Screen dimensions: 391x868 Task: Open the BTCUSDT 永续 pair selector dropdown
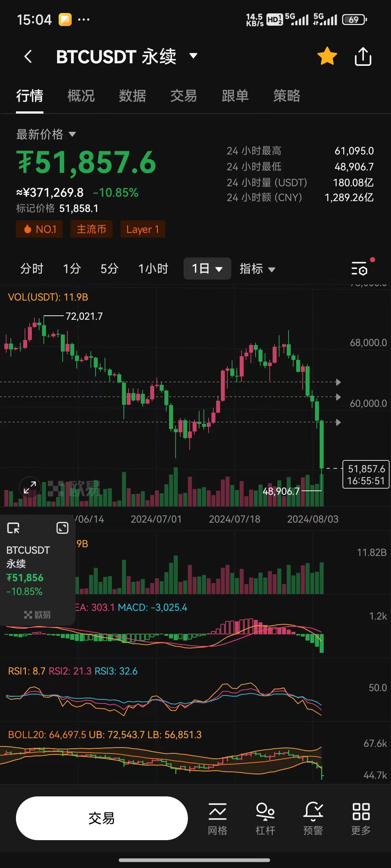pos(127,56)
